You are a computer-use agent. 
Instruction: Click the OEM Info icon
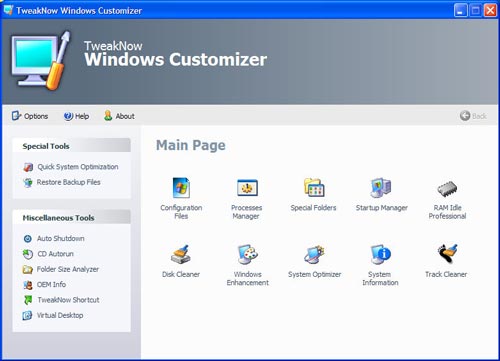[28, 285]
